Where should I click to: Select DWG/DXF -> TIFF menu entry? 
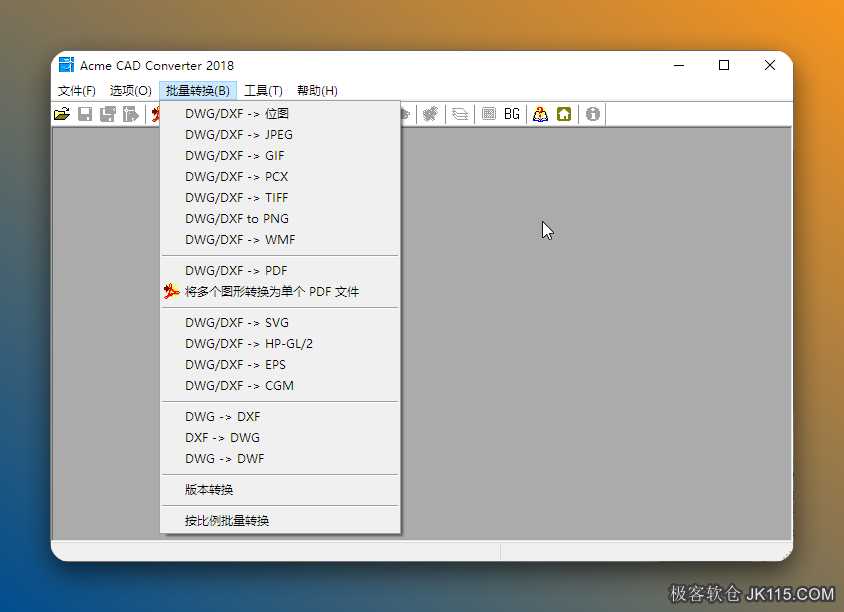tap(280, 198)
